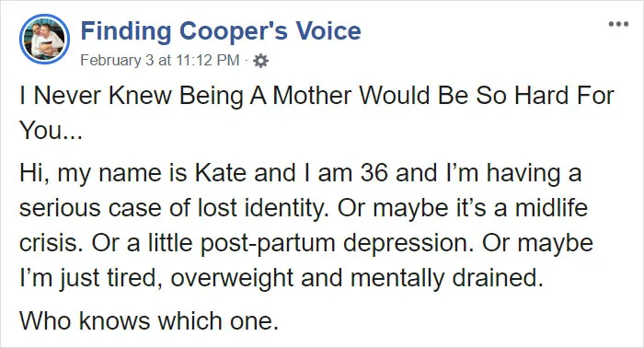Click the age number "36"
The width and height of the screenshot is (644, 348).
(374, 172)
